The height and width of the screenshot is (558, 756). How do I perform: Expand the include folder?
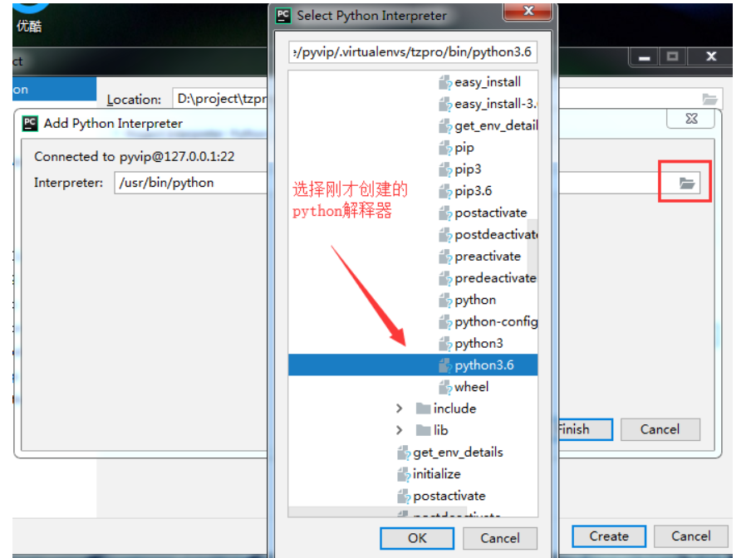(400, 409)
